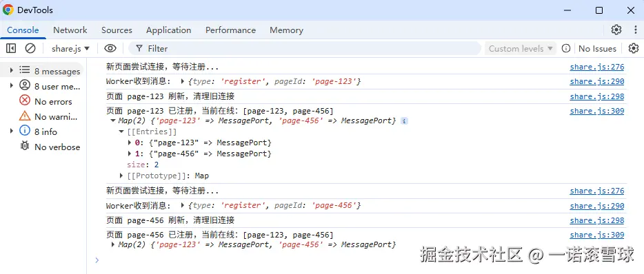The height and width of the screenshot is (274, 644).
Task: Select the 8 messages sidebar entry
Action: (x=50, y=71)
